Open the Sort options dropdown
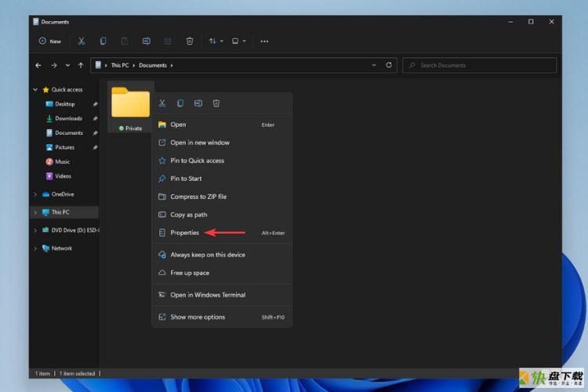The height and width of the screenshot is (392, 588). 216,42
